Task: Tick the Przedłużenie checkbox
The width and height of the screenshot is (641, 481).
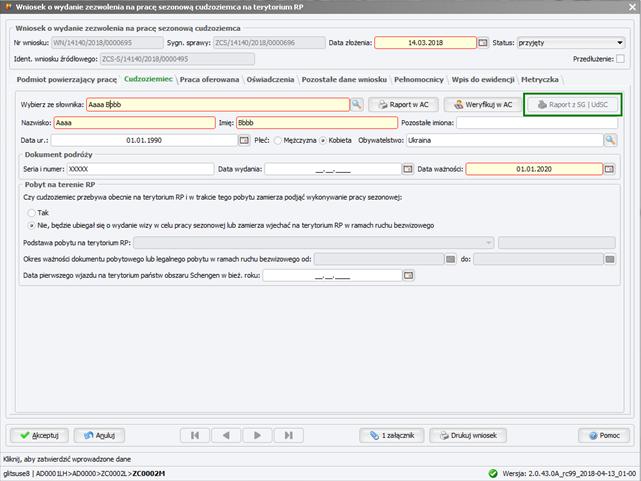Action: tap(620, 59)
